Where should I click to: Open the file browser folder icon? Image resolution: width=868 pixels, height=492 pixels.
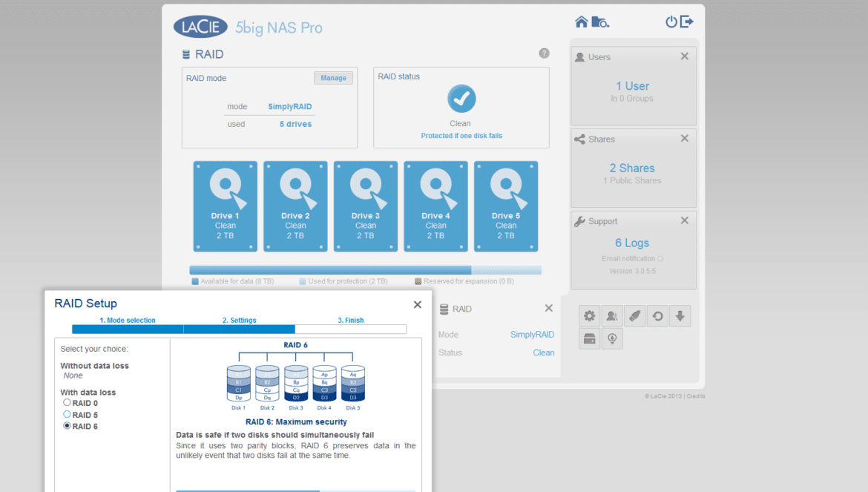600,22
